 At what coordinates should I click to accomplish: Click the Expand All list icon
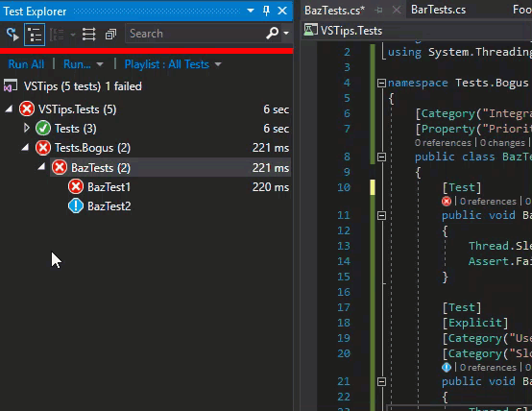(89, 34)
